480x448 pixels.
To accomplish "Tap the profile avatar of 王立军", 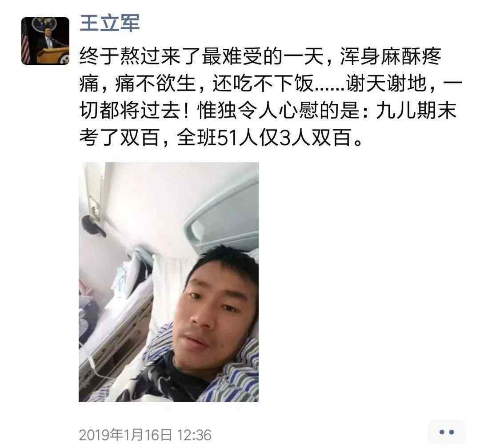I will point(45,41).
